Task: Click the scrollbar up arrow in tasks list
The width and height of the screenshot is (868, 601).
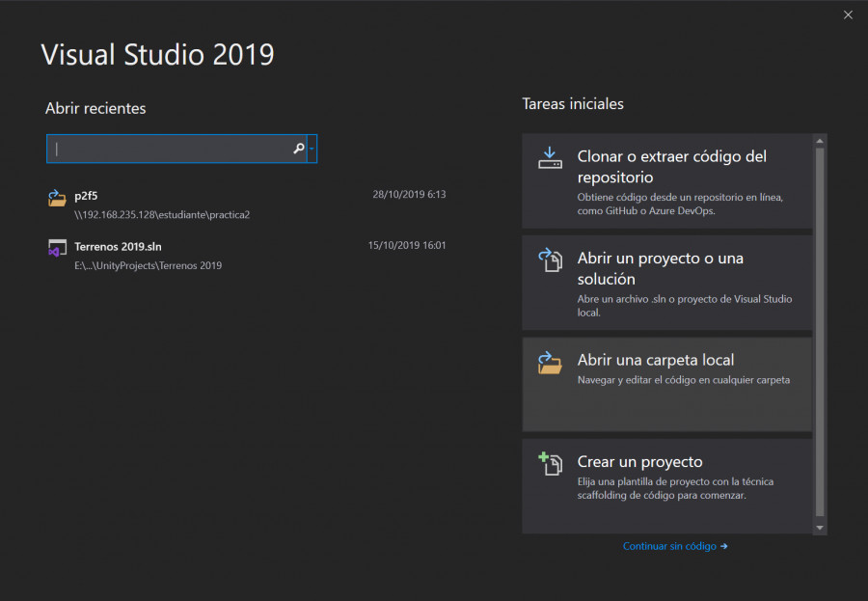Action: click(x=820, y=141)
